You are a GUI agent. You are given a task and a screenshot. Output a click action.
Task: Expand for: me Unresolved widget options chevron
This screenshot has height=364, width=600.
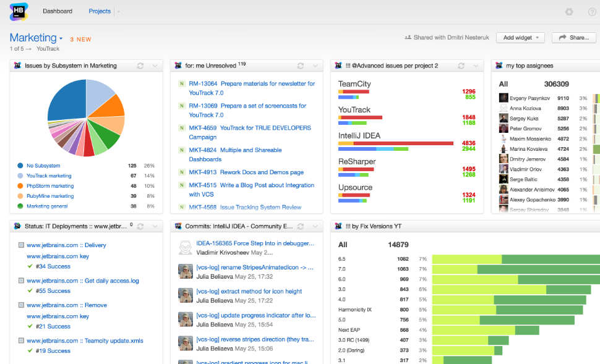(315, 66)
